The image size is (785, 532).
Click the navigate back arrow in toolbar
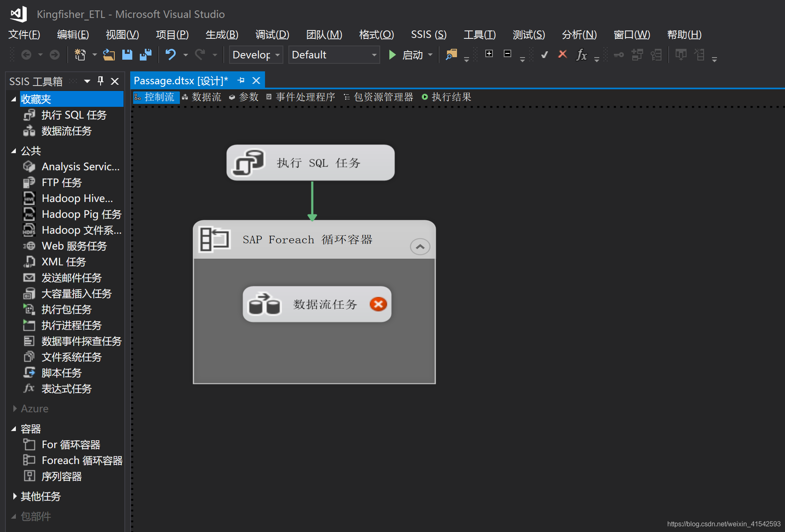tap(26, 55)
